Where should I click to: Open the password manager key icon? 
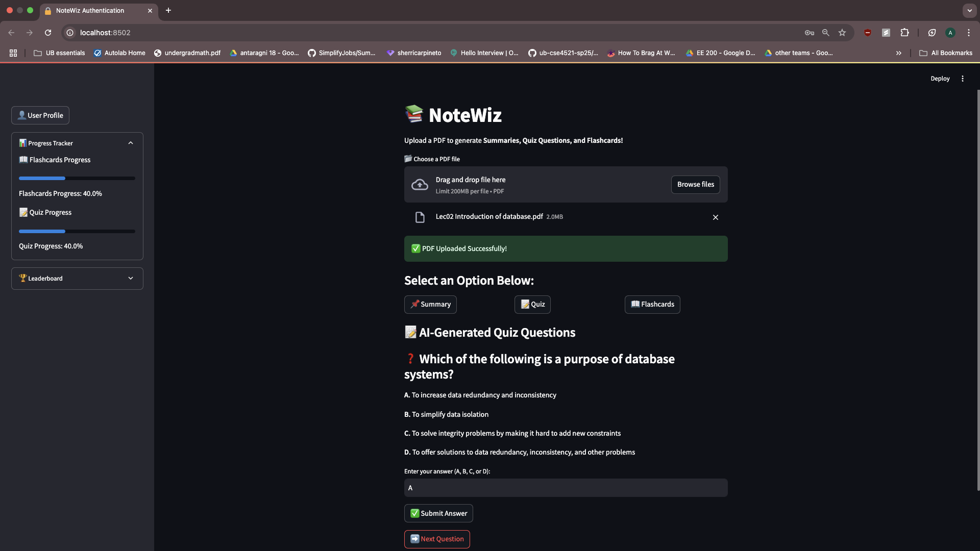coord(809,33)
